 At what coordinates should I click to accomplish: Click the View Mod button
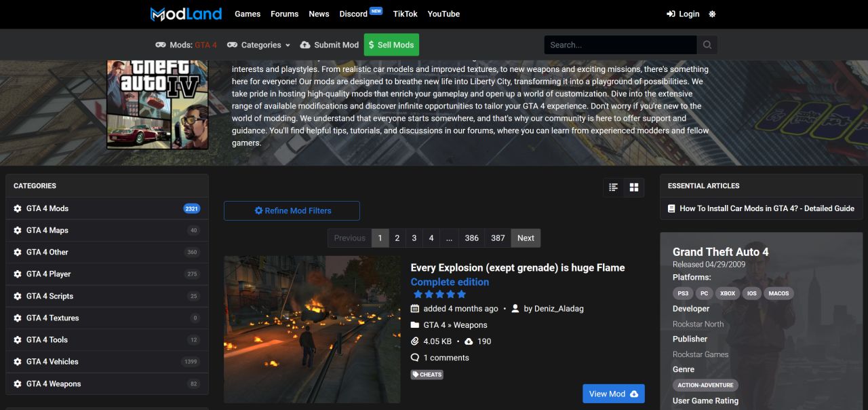613,394
